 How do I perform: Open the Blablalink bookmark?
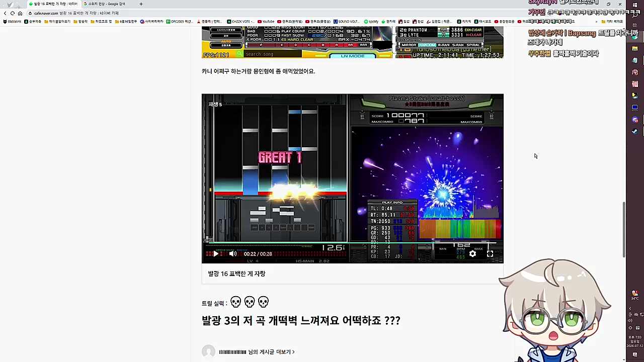point(12,22)
